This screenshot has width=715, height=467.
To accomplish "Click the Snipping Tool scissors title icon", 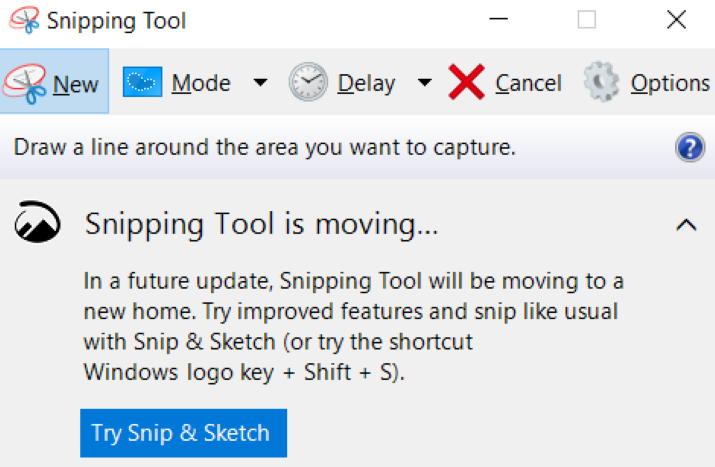I will (24, 20).
